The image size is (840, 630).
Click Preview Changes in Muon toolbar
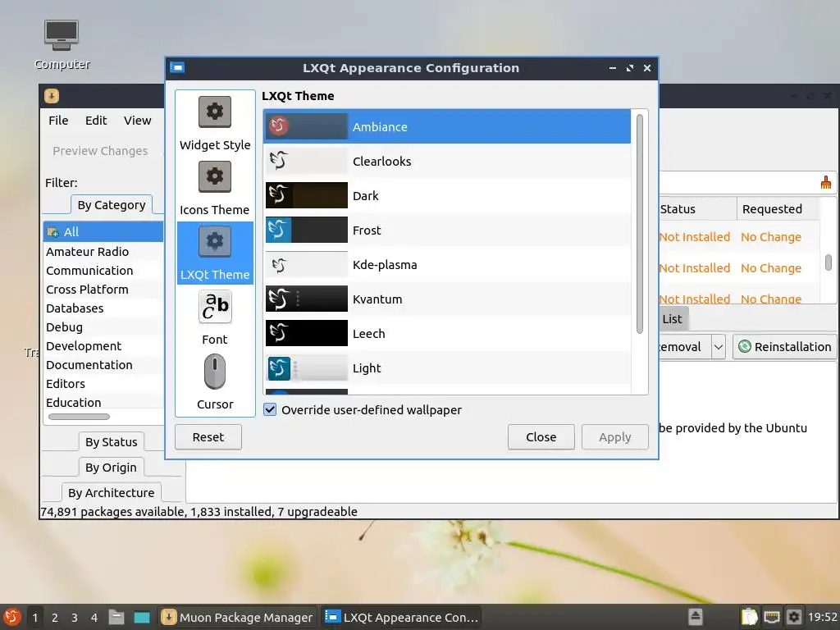(x=100, y=151)
